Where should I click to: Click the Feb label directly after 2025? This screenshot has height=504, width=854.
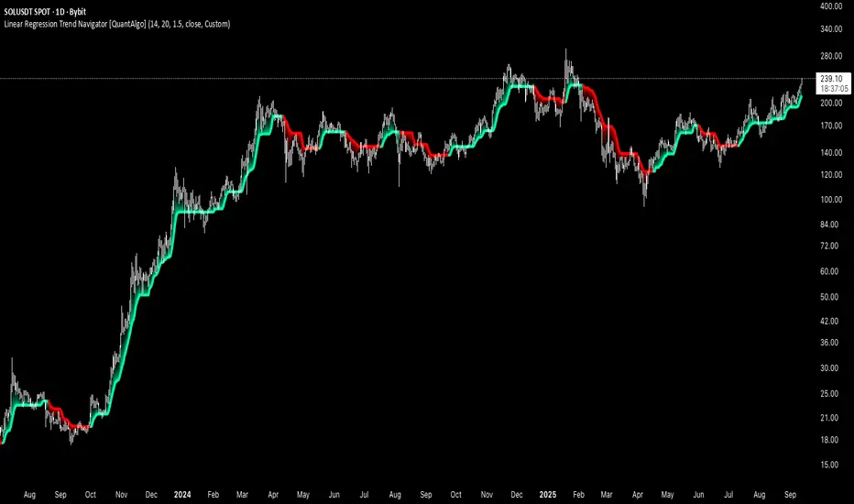pos(578,495)
